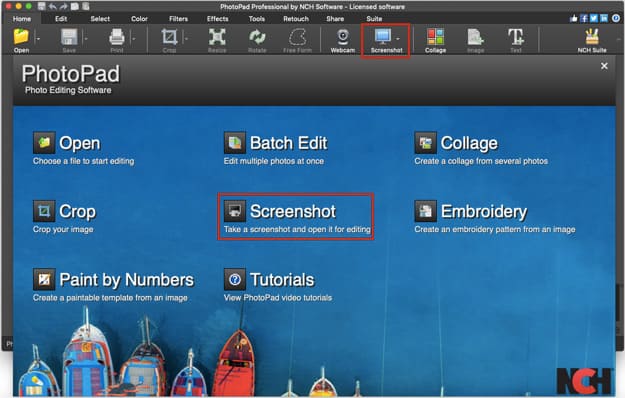
Task: Open the NCH Suite toolbar icon
Action: pos(592,37)
